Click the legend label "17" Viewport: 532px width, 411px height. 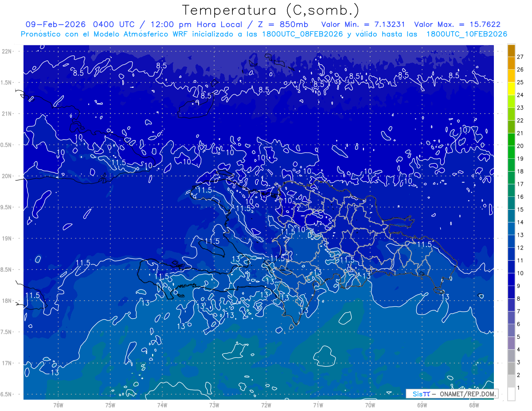(520, 184)
